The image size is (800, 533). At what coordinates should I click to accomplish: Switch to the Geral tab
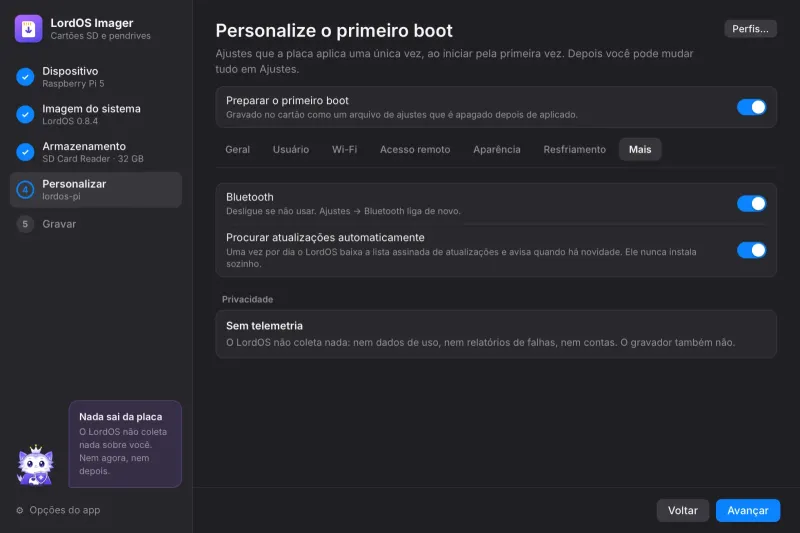coord(238,149)
